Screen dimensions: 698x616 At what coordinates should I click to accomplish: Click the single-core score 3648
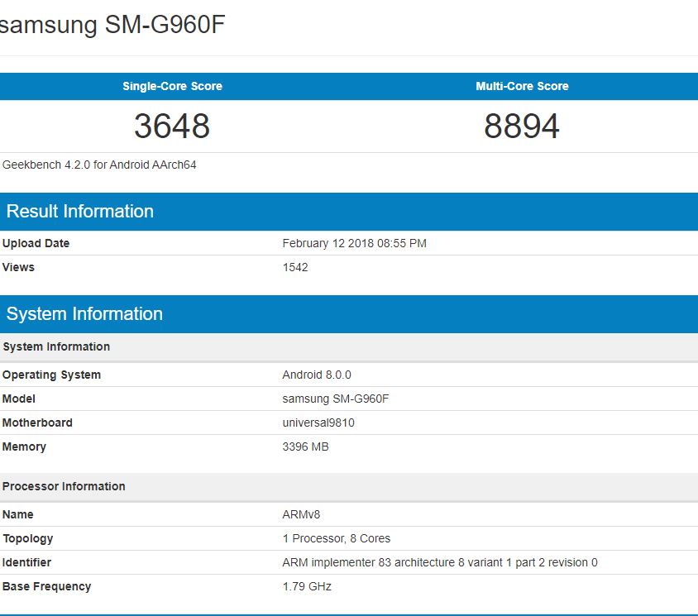pos(174,126)
